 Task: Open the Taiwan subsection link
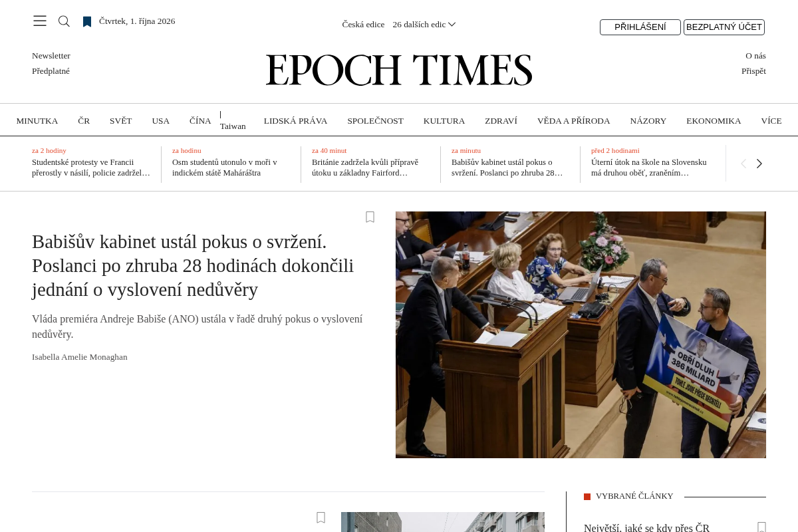coord(233,126)
